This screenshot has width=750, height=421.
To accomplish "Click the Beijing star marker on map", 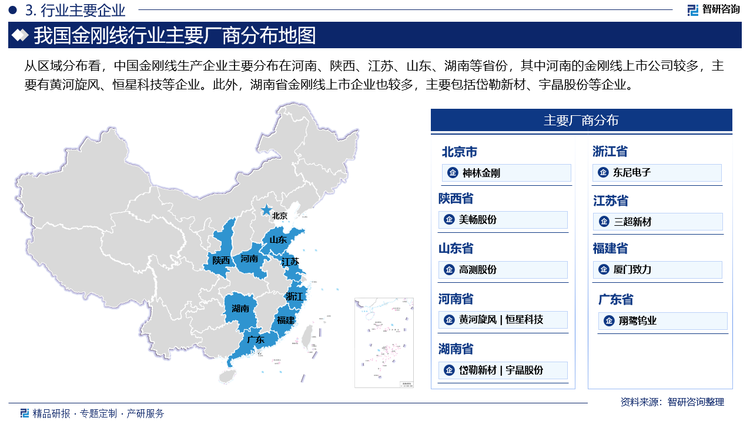I will click(x=265, y=210).
